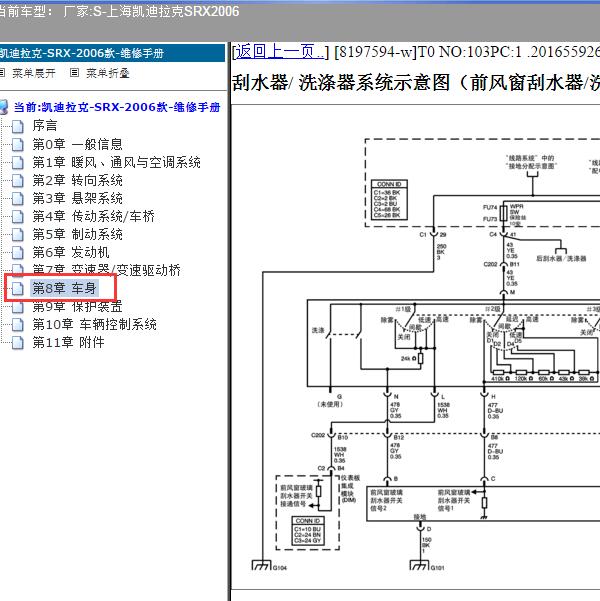Screen dimensions: 600x601
Task: Select 第8章 车身 chapter
Action: click(x=64, y=288)
